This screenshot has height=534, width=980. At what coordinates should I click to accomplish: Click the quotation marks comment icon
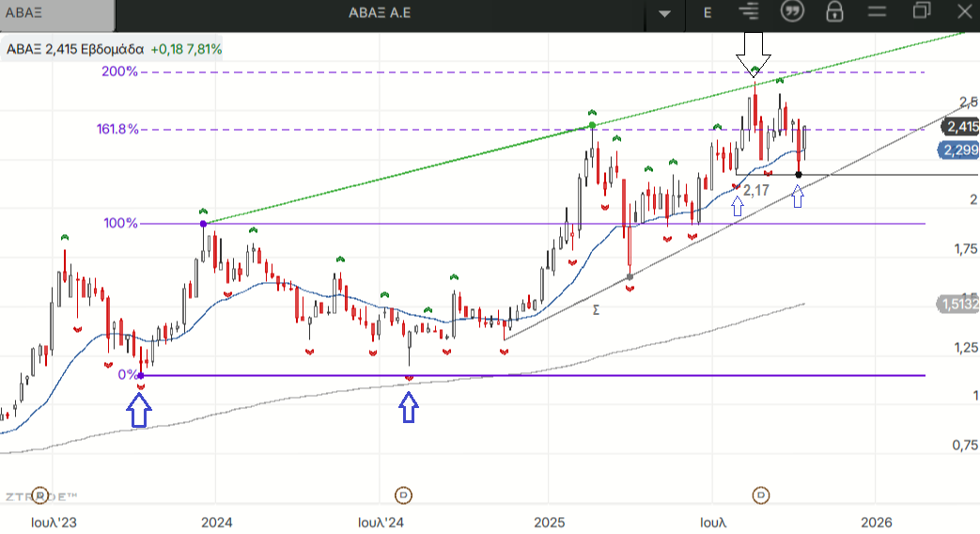point(792,12)
